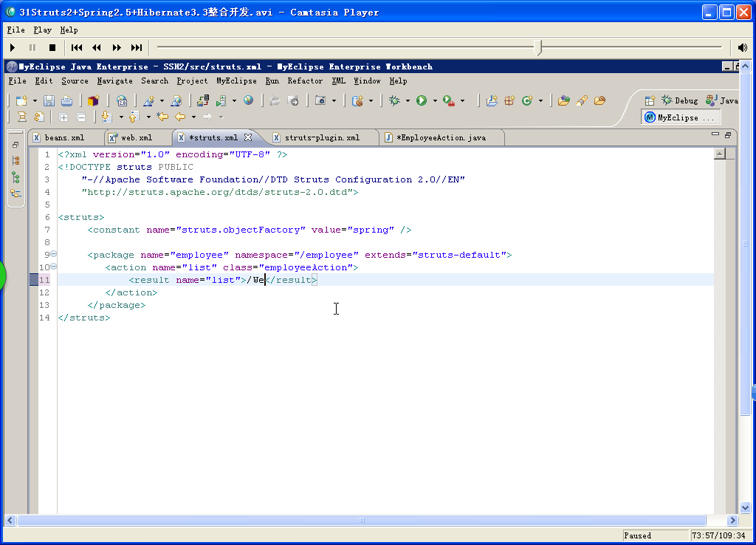Viewport: 756px width, 545px height.
Task: Click the Previous Annotation arrow icon
Action: (134, 117)
